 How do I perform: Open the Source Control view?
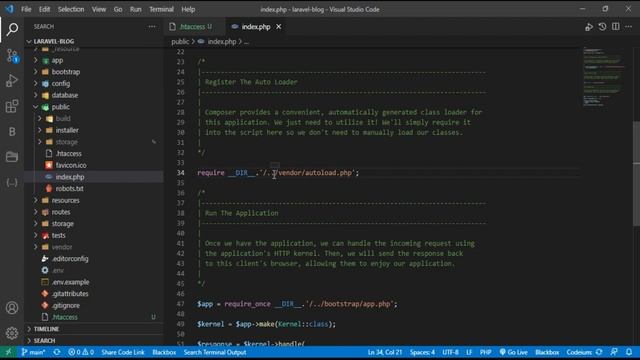click(12, 56)
